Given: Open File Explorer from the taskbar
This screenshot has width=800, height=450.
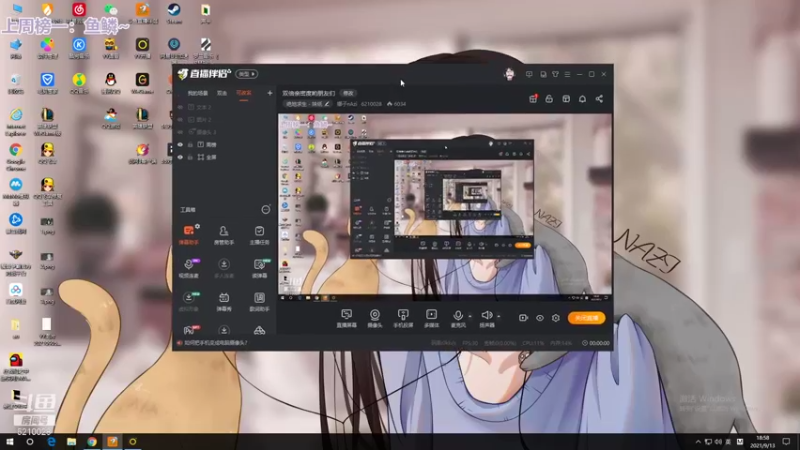Looking at the screenshot, I should click(x=71, y=441).
